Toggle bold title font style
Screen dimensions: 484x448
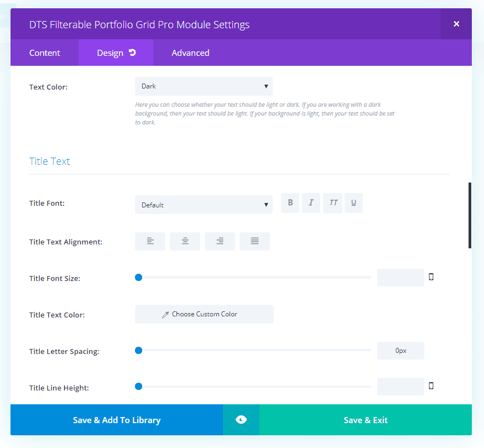pyautogui.click(x=290, y=203)
